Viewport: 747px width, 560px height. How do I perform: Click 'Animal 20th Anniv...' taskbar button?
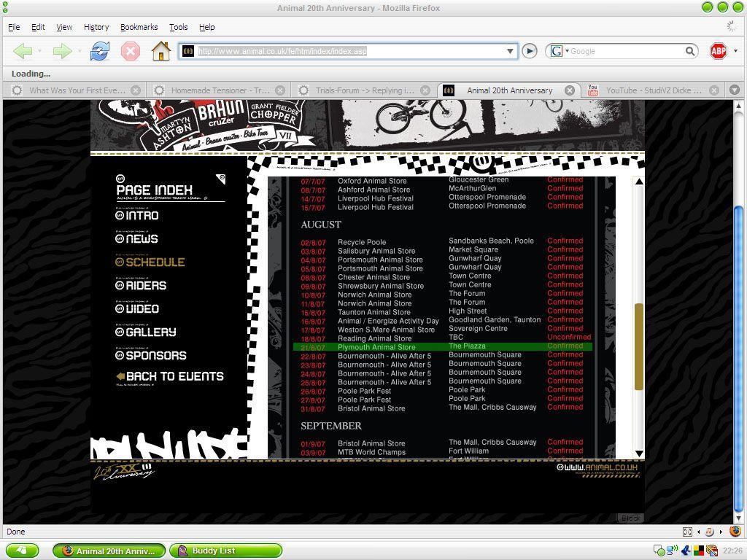coord(109,551)
